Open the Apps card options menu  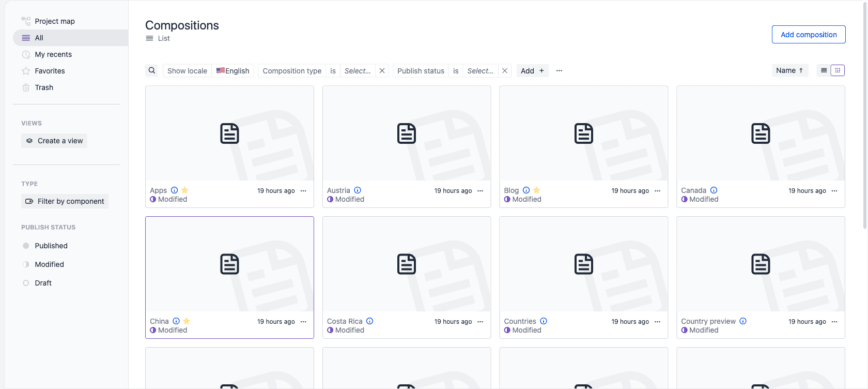pos(303,191)
